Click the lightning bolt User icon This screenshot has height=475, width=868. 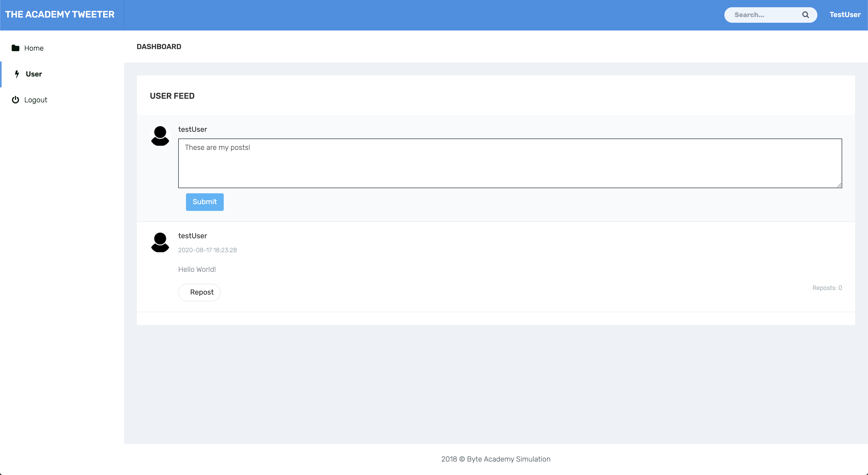click(x=17, y=74)
